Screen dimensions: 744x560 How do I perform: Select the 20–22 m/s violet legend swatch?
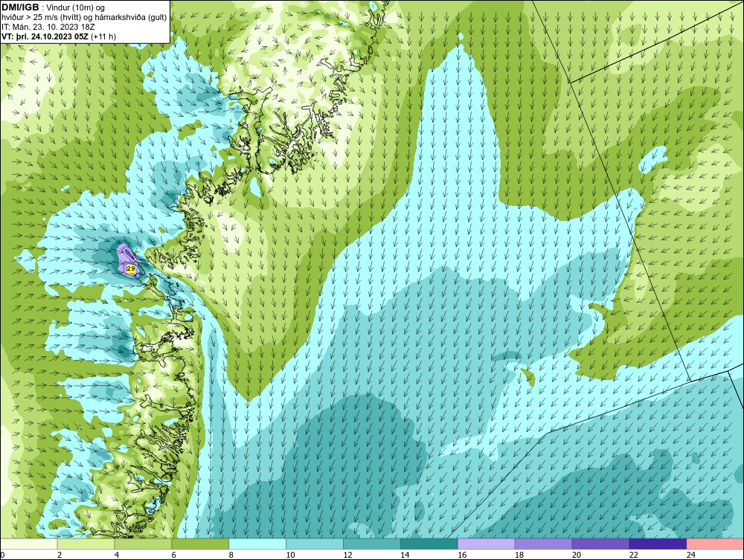point(600,544)
